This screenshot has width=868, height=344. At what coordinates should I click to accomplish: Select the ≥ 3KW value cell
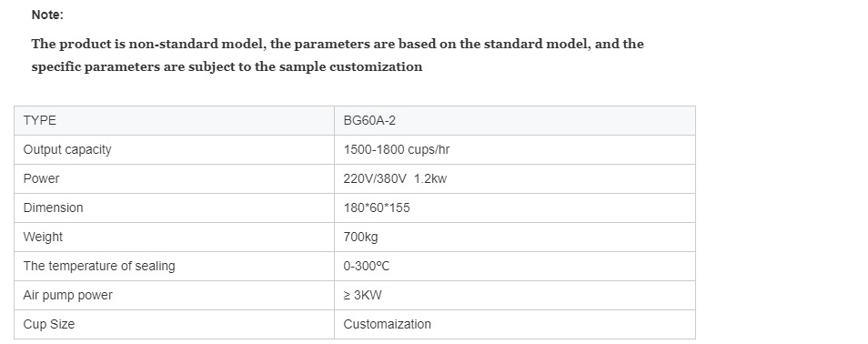pyautogui.click(x=515, y=295)
